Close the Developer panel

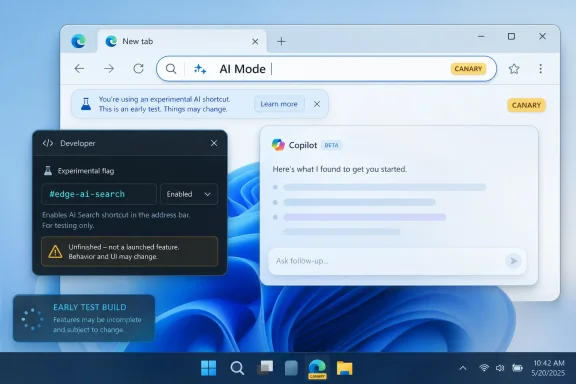(x=214, y=143)
